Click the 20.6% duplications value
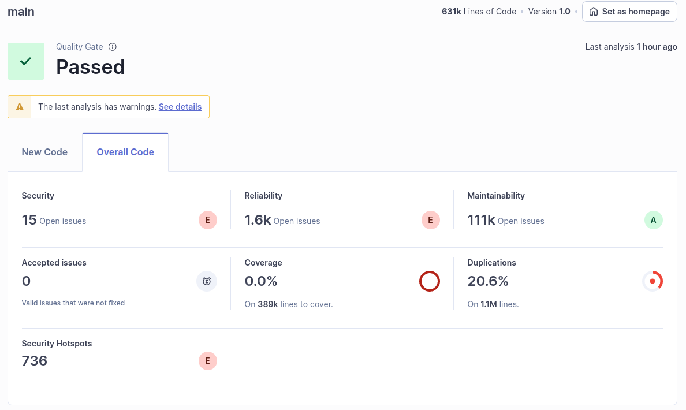This screenshot has height=410, width=686. 488,281
